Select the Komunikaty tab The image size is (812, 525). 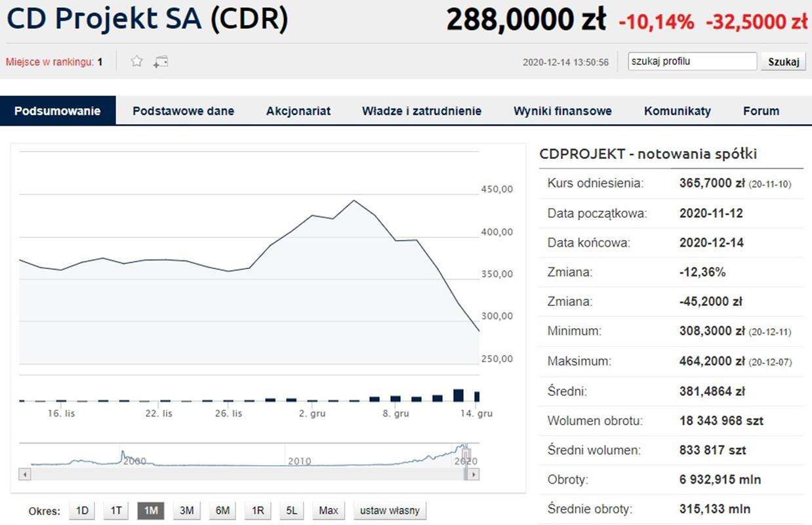click(677, 111)
